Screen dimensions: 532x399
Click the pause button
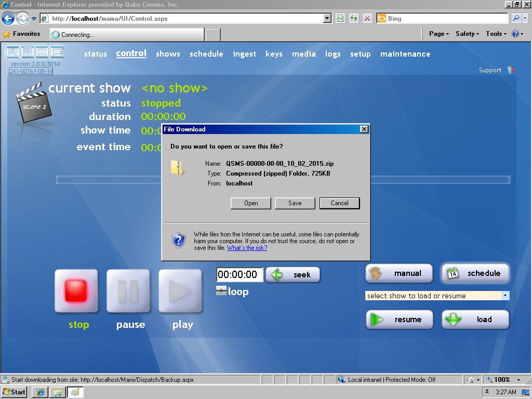128,291
